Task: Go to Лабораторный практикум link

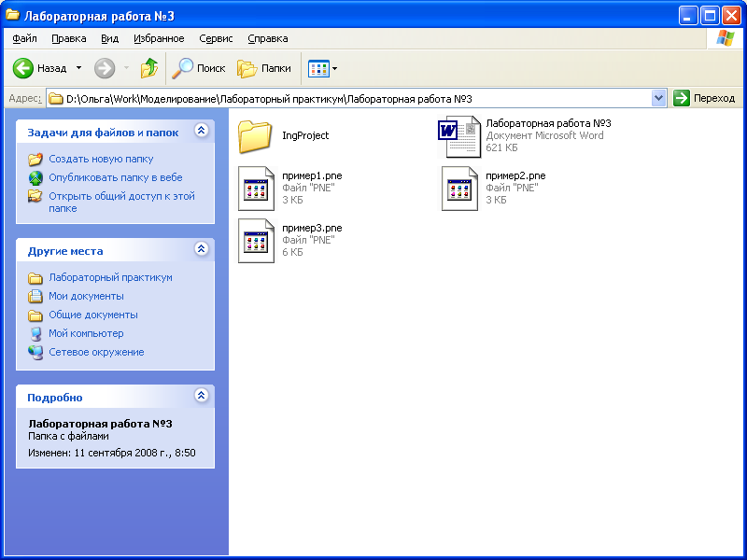Action: 110,277
